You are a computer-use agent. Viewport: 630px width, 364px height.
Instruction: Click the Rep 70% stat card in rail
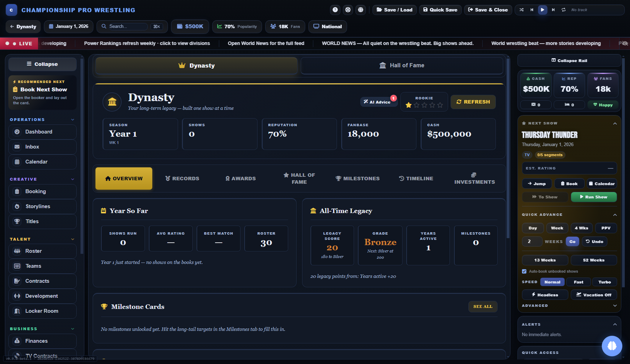tap(569, 85)
